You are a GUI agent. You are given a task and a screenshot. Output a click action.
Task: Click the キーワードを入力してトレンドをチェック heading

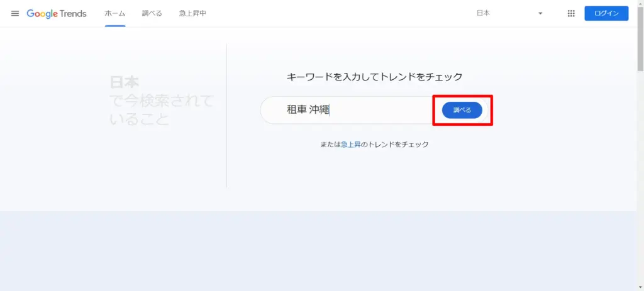pos(374,77)
